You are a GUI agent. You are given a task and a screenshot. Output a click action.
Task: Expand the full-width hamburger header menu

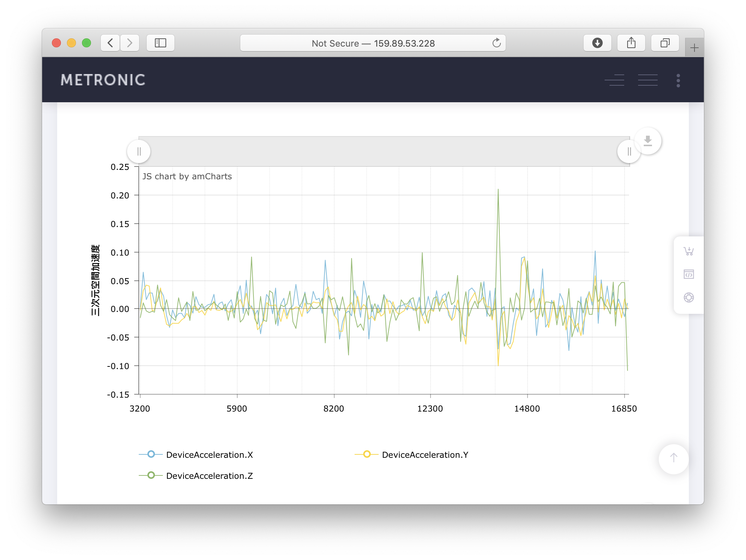coord(647,80)
